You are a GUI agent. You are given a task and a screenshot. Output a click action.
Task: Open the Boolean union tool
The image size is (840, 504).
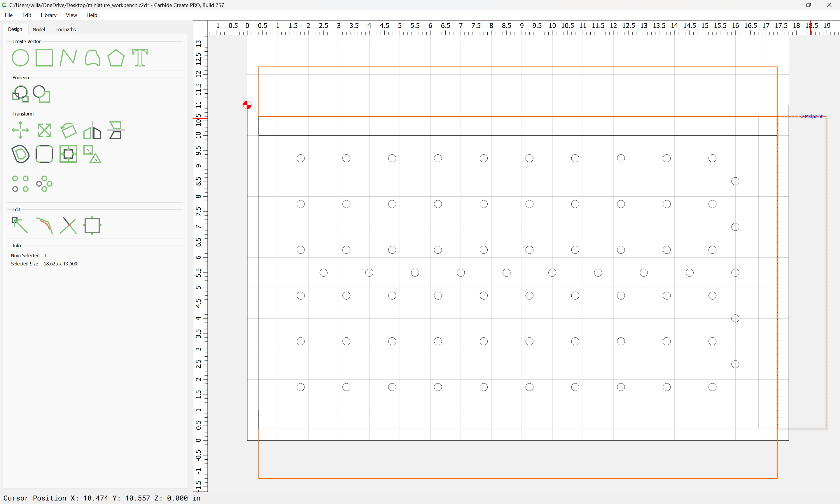click(20, 94)
